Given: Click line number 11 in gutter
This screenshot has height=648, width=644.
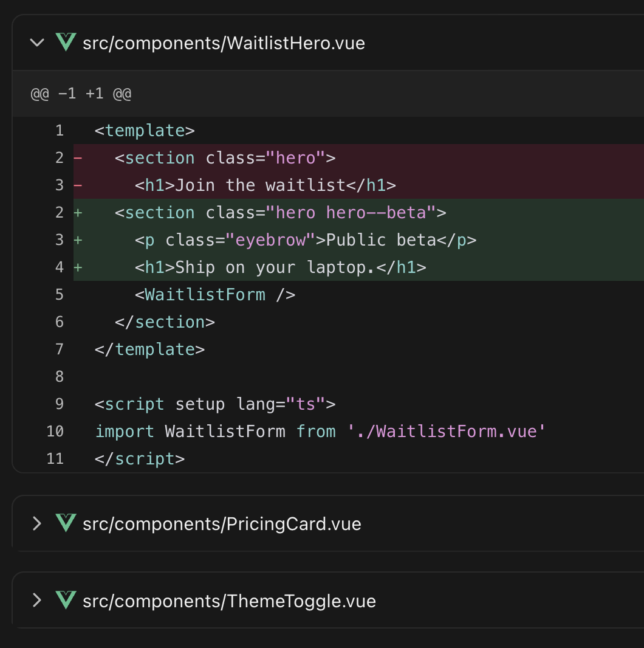Looking at the screenshot, I should click(55, 459).
